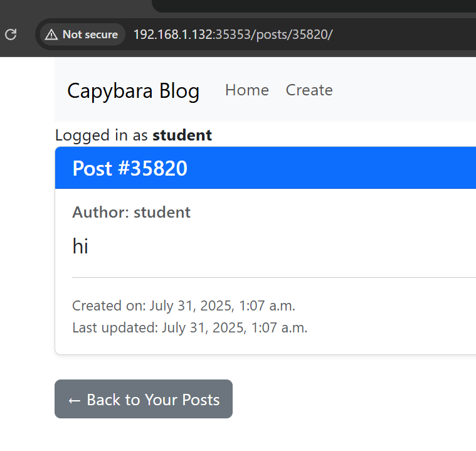This screenshot has width=476, height=451.
Task: Click the Created on timestamp
Action: tap(183, 305)
